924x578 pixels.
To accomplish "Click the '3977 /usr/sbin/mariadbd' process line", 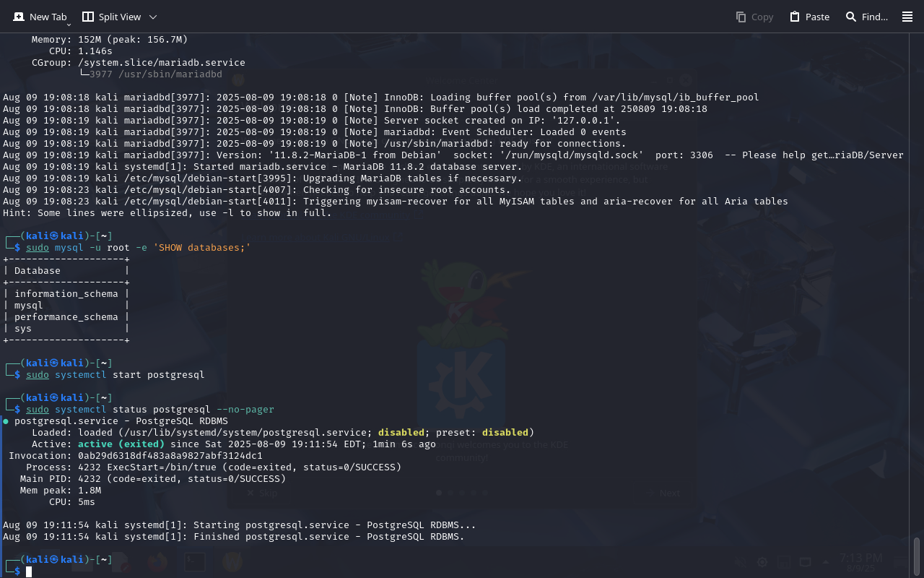I will click(152, 74).
